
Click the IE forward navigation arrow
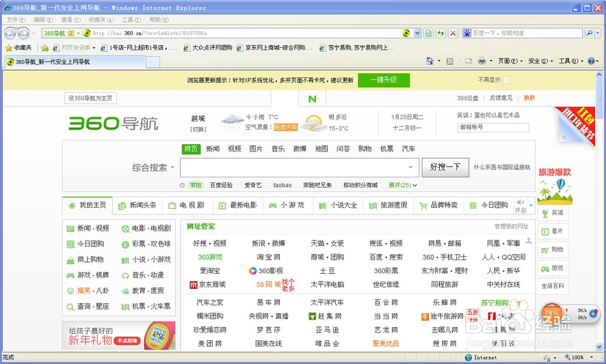(23, 33)
